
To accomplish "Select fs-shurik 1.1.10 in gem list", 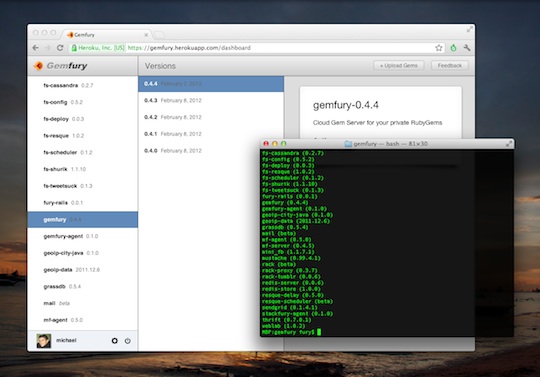I will coord(83,169).
